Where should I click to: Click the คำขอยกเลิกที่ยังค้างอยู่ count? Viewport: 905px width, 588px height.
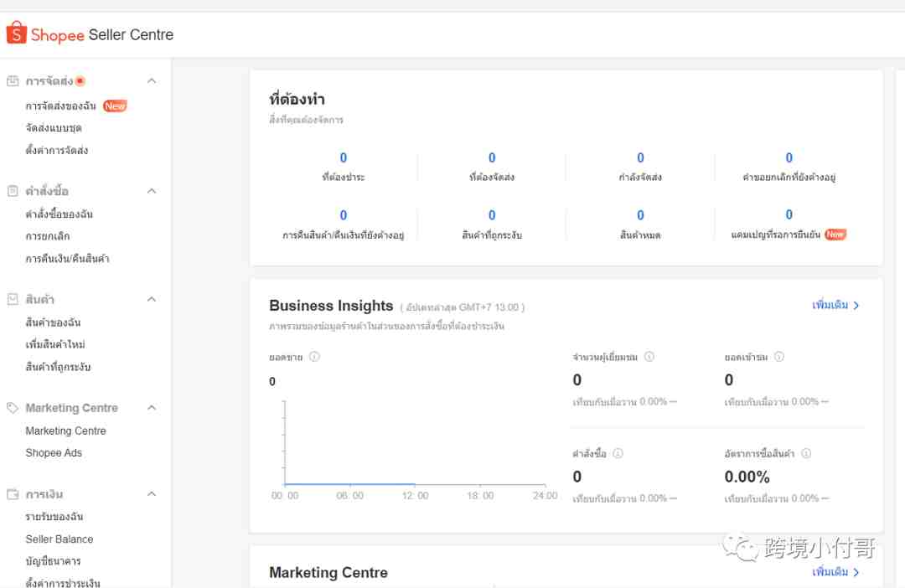(x=789, y=157)
